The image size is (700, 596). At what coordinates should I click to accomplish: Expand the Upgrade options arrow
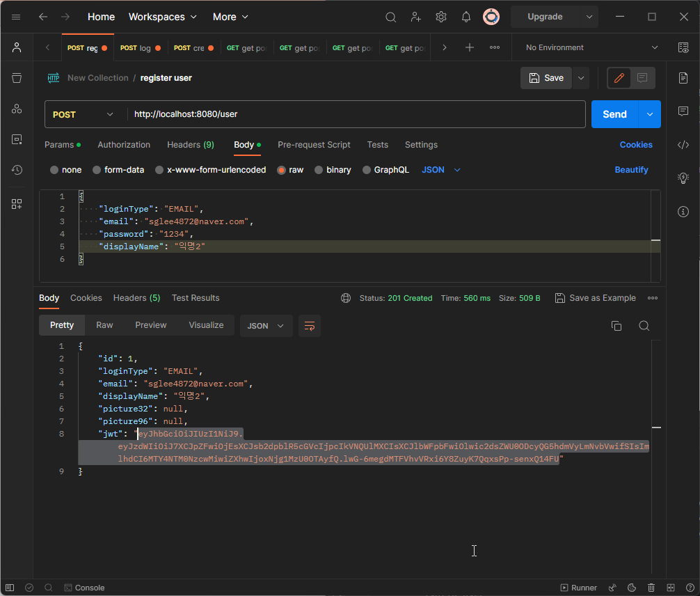(589, 17)
